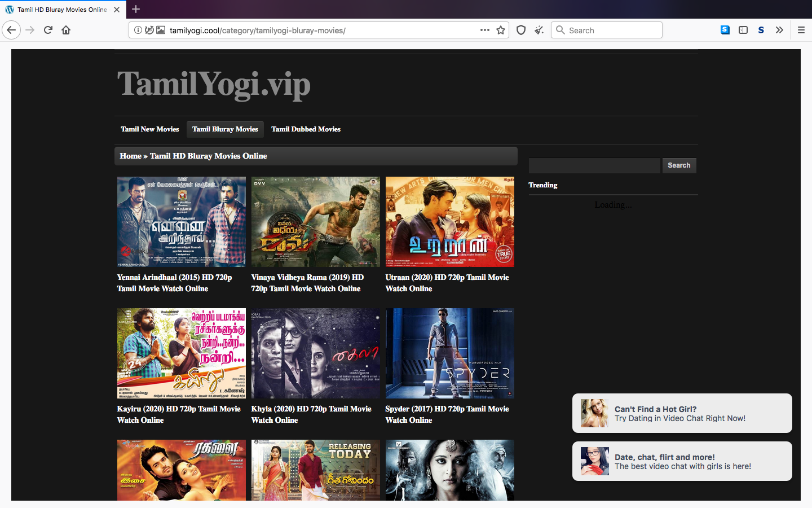Image resolution: width=812 pixels, height=508 pixels.
Task: Click the site Search button
Action: pos(679,165)
